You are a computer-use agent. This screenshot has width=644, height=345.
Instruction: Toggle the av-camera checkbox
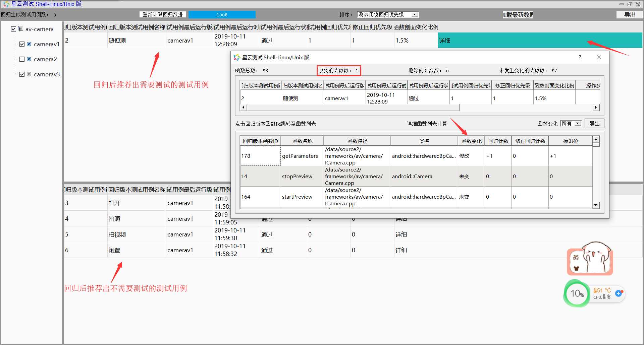[13, 29]
